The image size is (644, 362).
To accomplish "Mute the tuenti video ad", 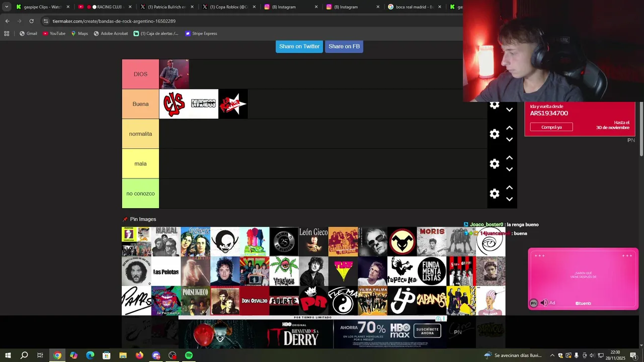I will pyautogui.click(x=543, y=303).
